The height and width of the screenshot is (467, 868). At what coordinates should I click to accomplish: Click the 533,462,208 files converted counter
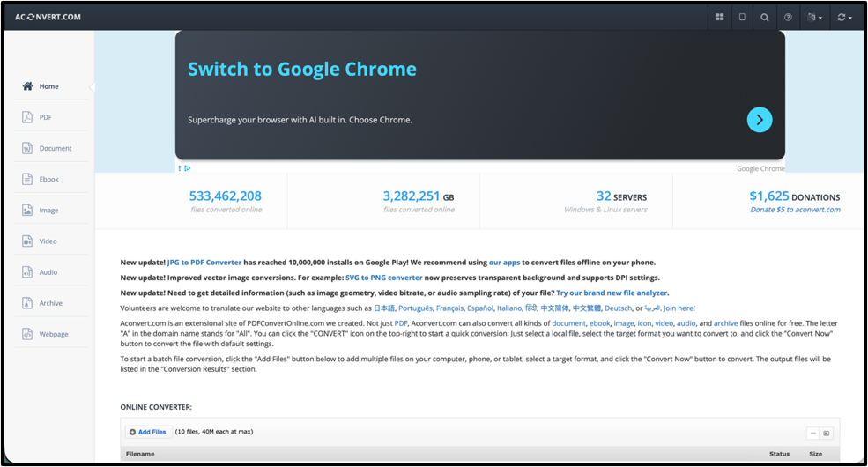tap(226, 196)
